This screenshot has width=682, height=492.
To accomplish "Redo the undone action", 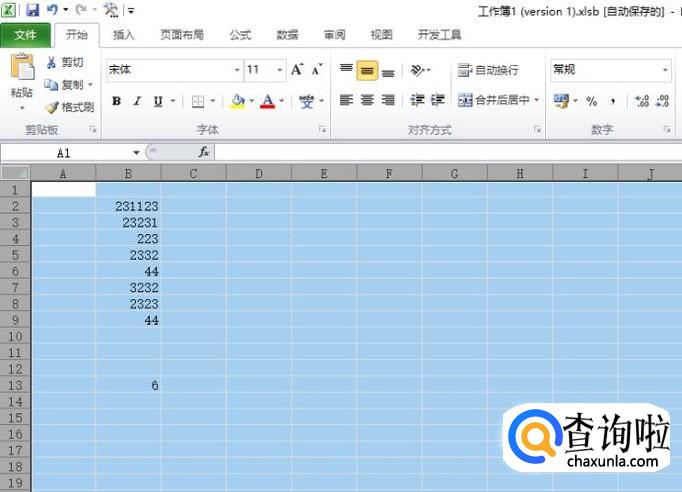I will point(81,9).
